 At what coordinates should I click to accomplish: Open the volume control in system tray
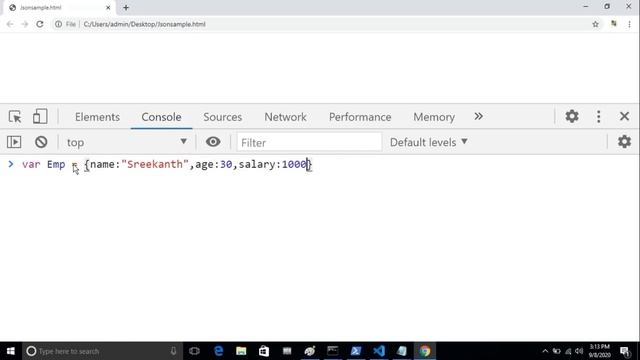(x=579, y=351)
